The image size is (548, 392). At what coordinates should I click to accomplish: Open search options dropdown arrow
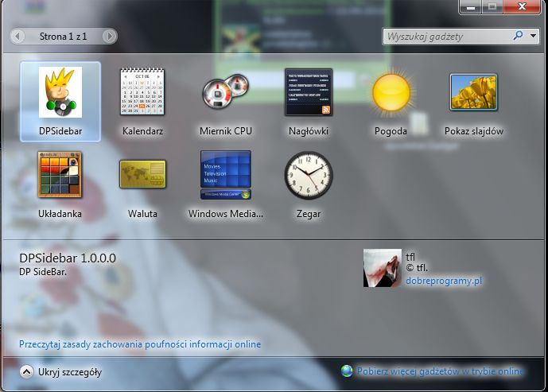533,36
